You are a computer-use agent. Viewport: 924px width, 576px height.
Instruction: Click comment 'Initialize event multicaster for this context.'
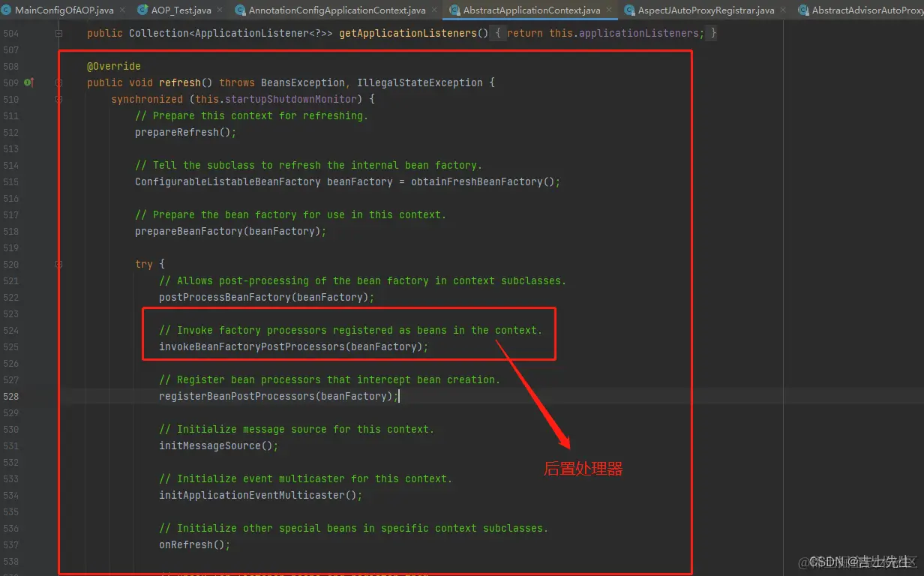306,478
